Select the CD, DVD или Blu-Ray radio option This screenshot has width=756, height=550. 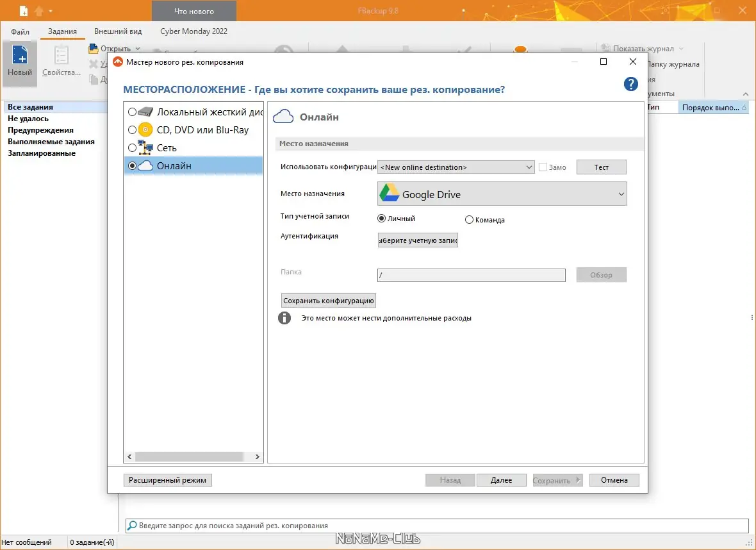click(x=132, y=129)
